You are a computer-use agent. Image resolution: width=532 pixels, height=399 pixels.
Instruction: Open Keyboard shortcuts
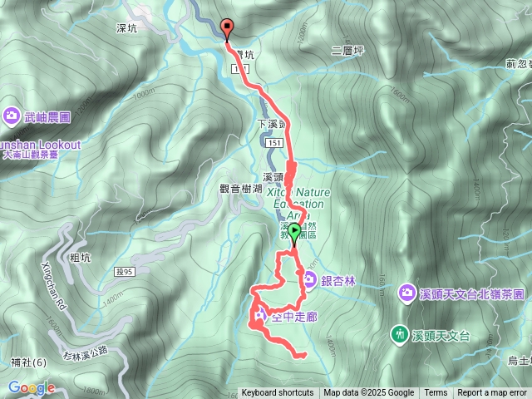point(278,393)
